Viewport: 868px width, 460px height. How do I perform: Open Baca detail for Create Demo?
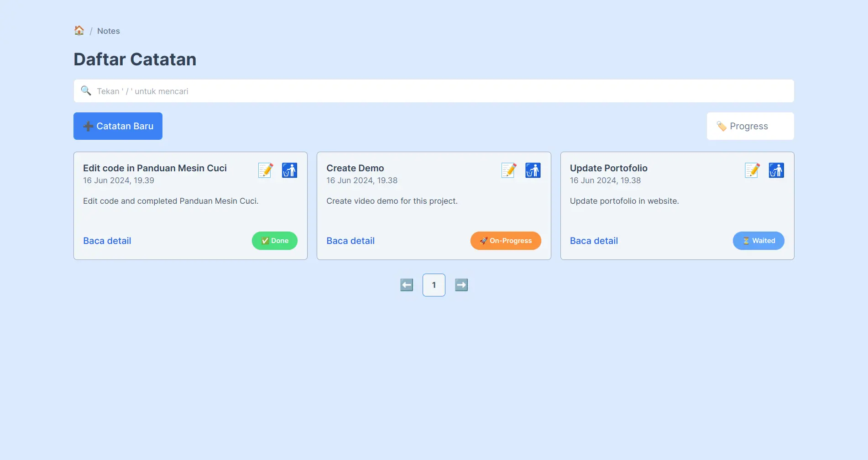[350, 241]
